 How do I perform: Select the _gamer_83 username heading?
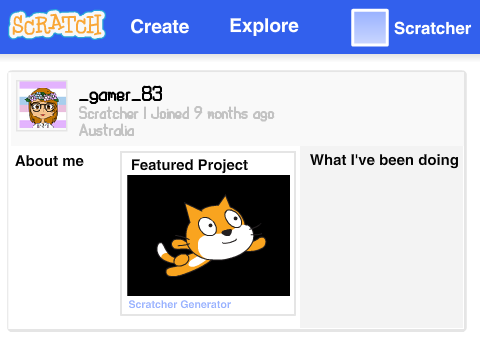(x=121, y=94)
